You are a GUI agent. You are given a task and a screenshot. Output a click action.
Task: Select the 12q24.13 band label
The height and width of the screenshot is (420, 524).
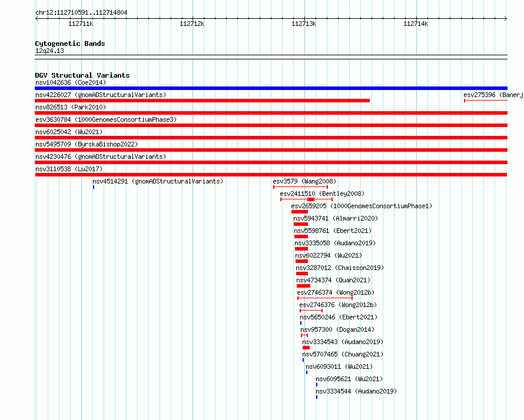coord(49,51)
